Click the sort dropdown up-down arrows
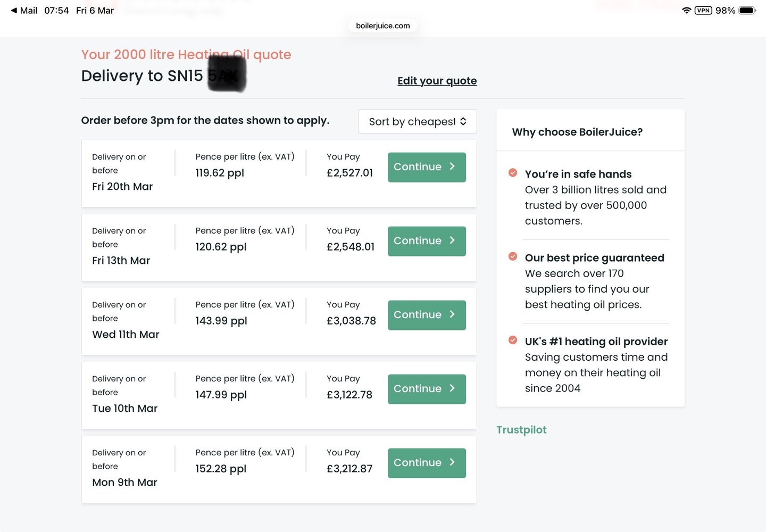Viewport: 766px width, 532px height. (463, 122)
